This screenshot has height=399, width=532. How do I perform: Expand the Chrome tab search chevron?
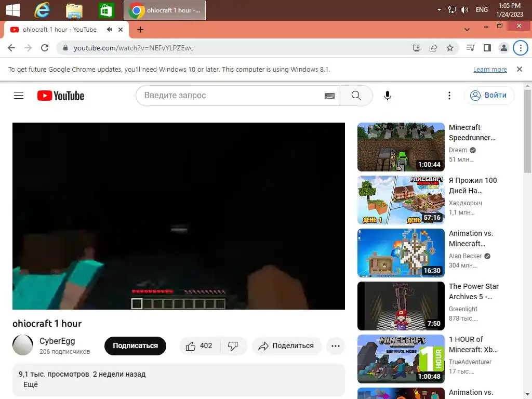coord(467,30)
